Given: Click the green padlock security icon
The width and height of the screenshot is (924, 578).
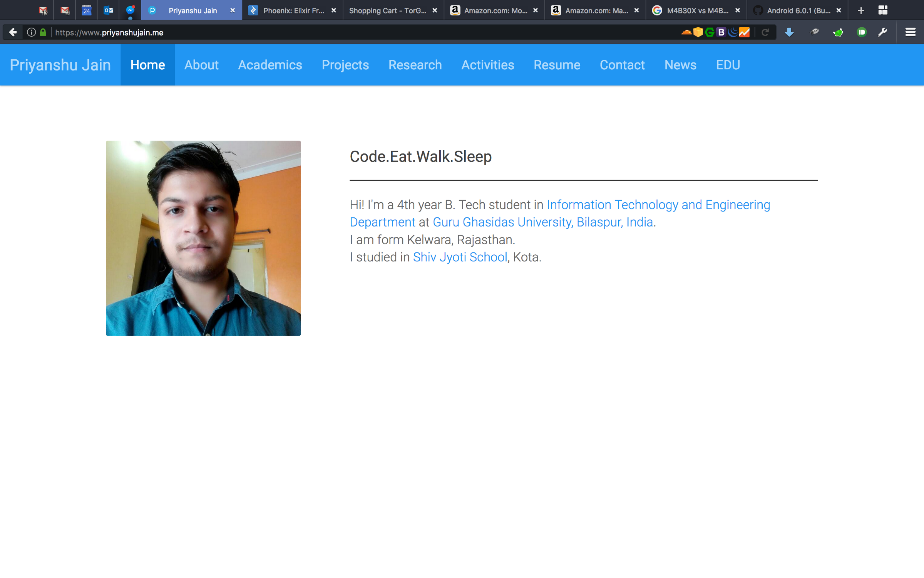Looking at the screenshot, I should point(43,32).
